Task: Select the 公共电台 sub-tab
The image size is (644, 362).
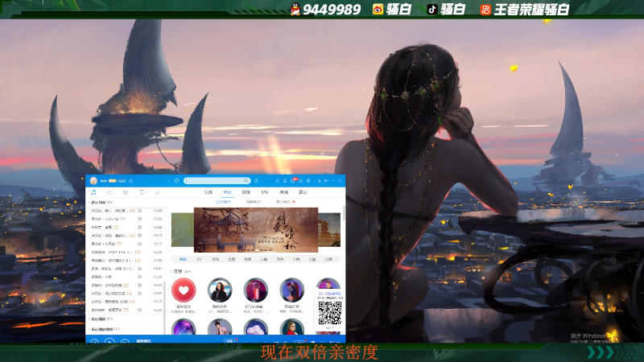Action: coord(224,202)
